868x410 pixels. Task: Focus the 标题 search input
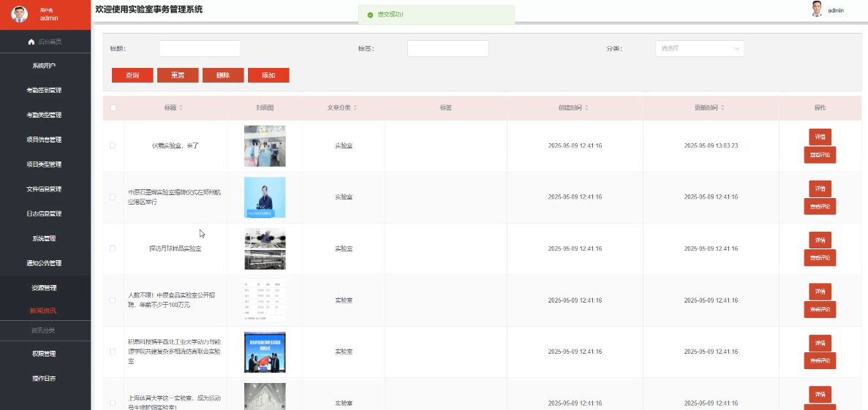tap(200, 49)
